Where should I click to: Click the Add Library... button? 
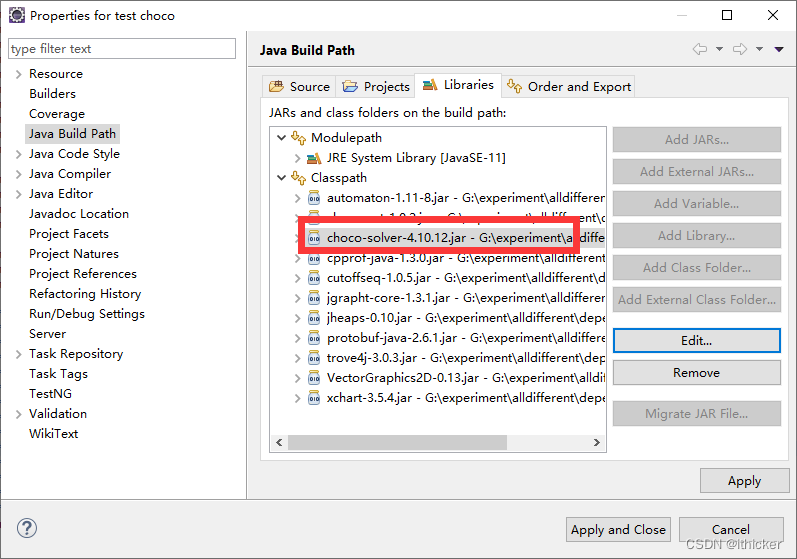(696, 235)
